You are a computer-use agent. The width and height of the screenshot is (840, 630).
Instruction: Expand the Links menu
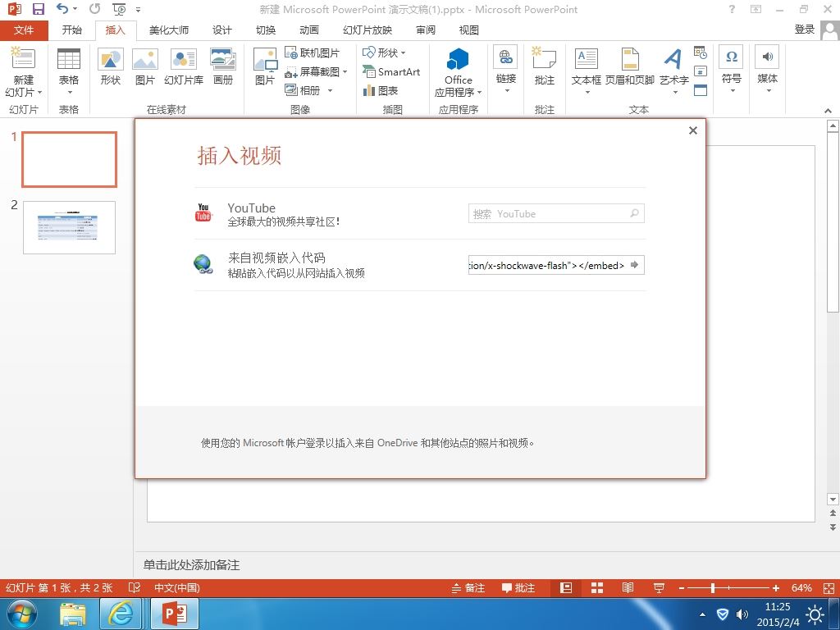(x=505, y=70)
